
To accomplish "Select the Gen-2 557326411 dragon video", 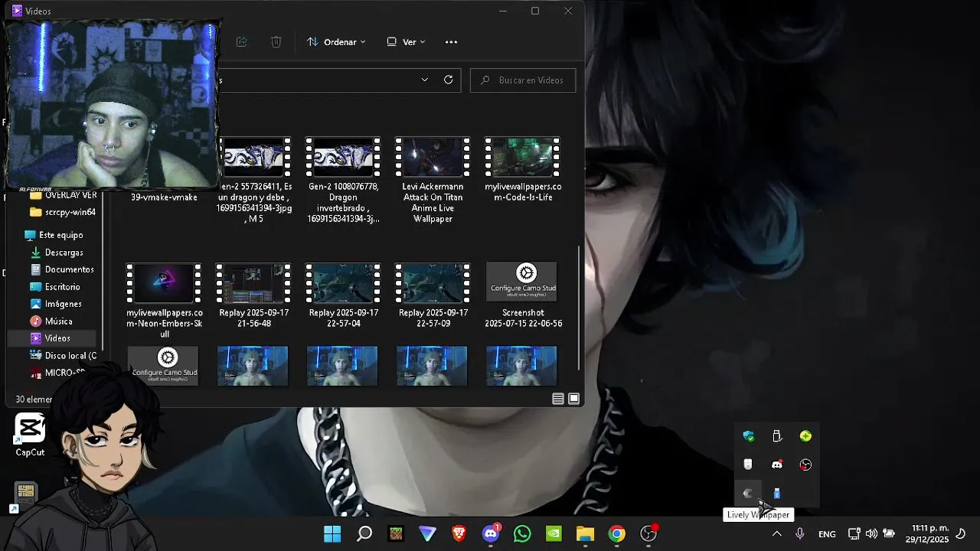I will point(253,180).
